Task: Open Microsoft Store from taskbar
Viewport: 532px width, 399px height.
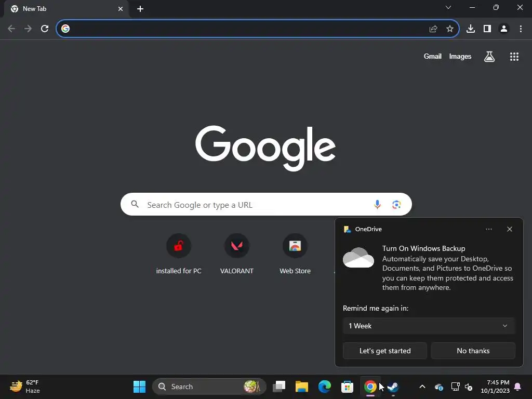Action: (x=347, y=387)
